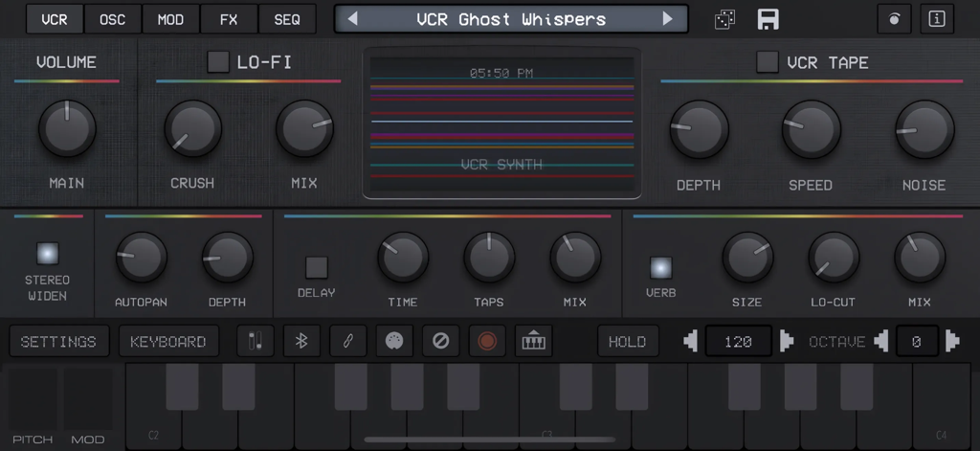Image resolution: width=980 pixels, height=451 pixels.
Task: Open the SETTINGS button
Action: pyautogui.click(x=59, y=342)
